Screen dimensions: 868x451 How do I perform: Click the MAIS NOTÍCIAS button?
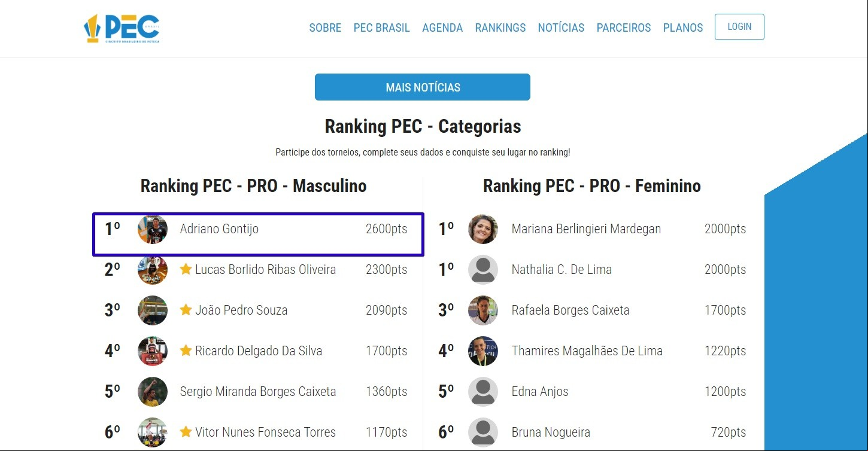423,87
